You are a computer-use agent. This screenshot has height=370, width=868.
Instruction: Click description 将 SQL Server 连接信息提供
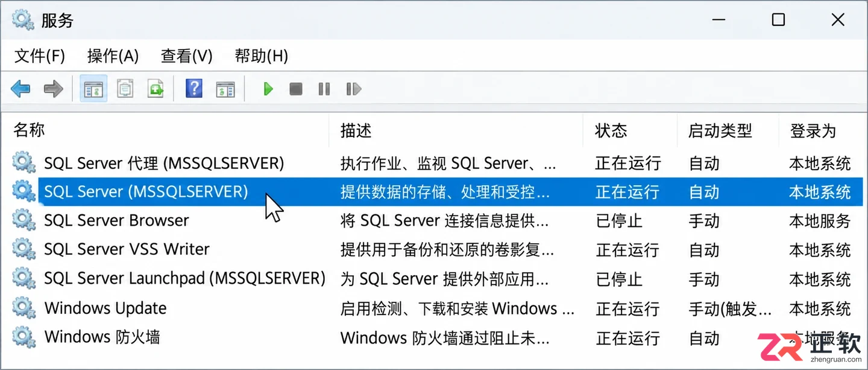click(445, 221)
